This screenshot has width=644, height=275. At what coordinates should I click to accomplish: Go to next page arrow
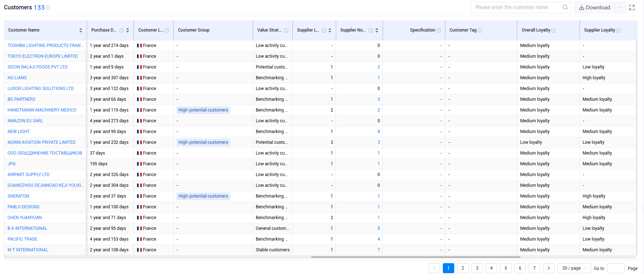point(549,268)
